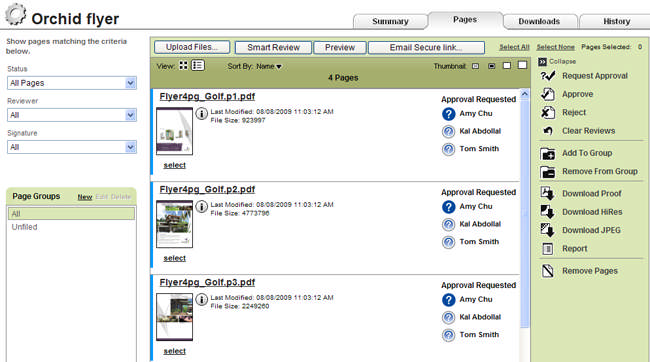Switch to the list view

tap(198, 66)
